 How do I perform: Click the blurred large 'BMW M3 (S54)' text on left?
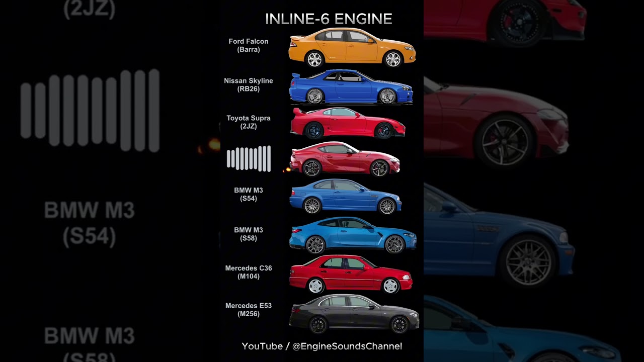click(90, 223)
